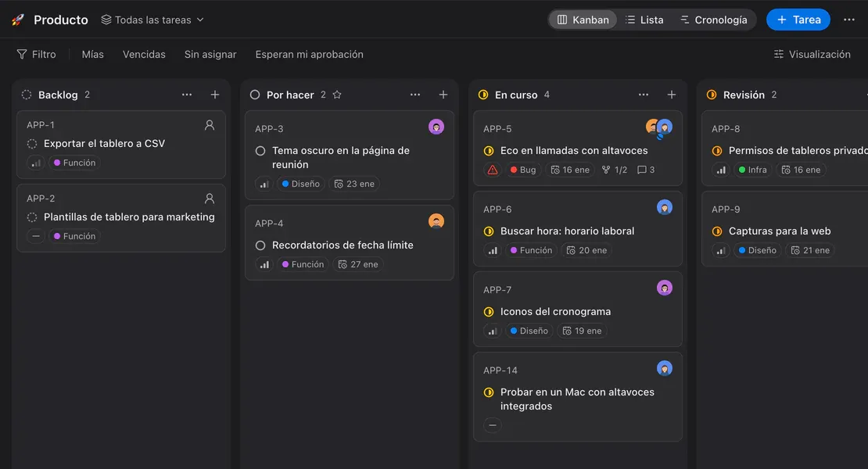868x469 pixels.
Task: Select the Mías quick filter
Action: (92, 54)
